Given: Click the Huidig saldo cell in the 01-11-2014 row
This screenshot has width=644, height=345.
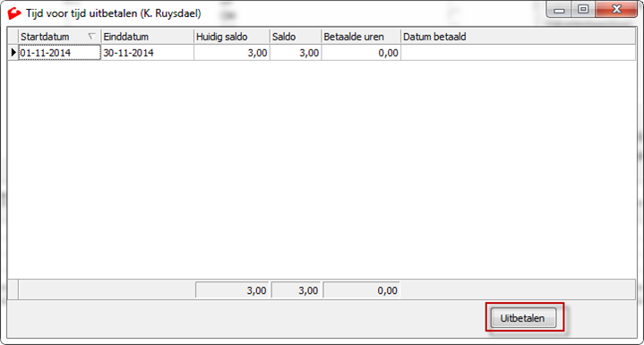Looking at the screenshot, I should [x=231, y=53].
